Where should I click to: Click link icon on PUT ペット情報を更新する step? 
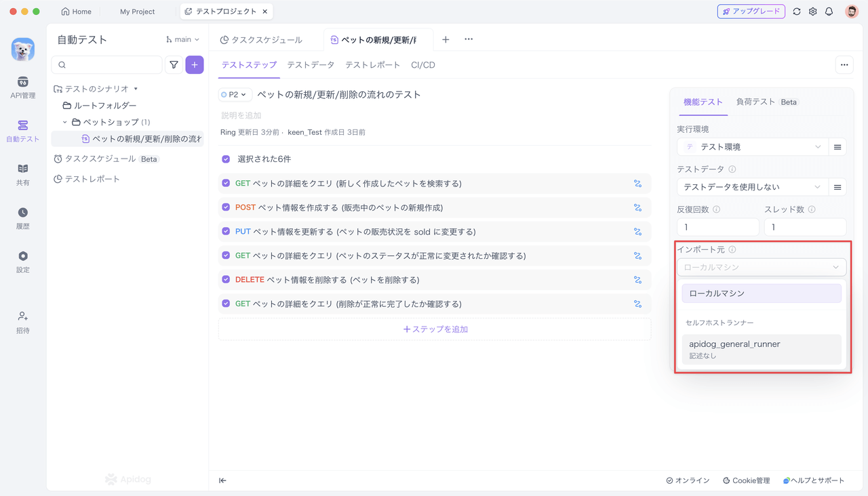637,232
